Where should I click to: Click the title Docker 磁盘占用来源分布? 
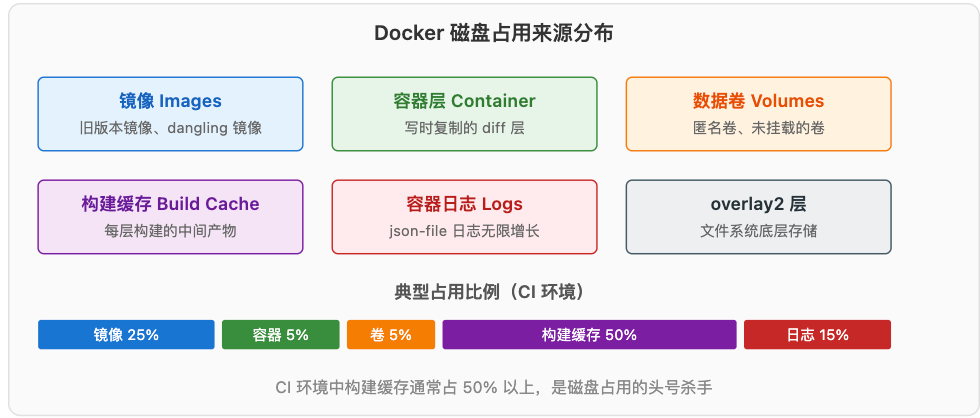[493, 33]
